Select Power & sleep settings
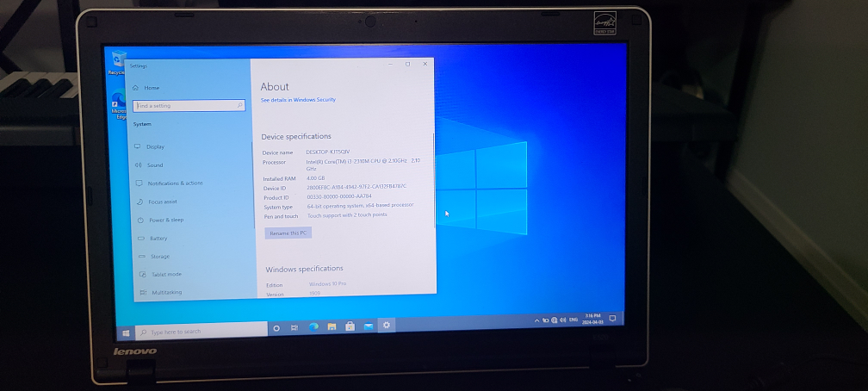This screenshot has height=391, width=868. [x=165, y=220]
